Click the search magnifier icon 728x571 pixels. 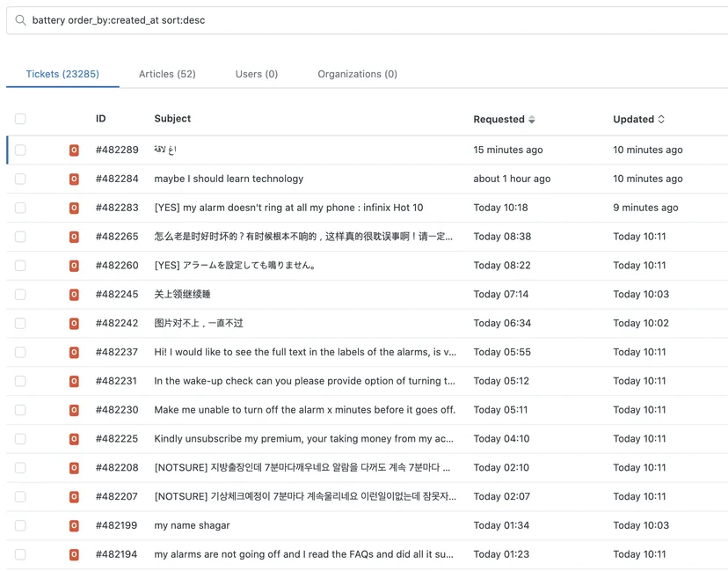point(20,20)
